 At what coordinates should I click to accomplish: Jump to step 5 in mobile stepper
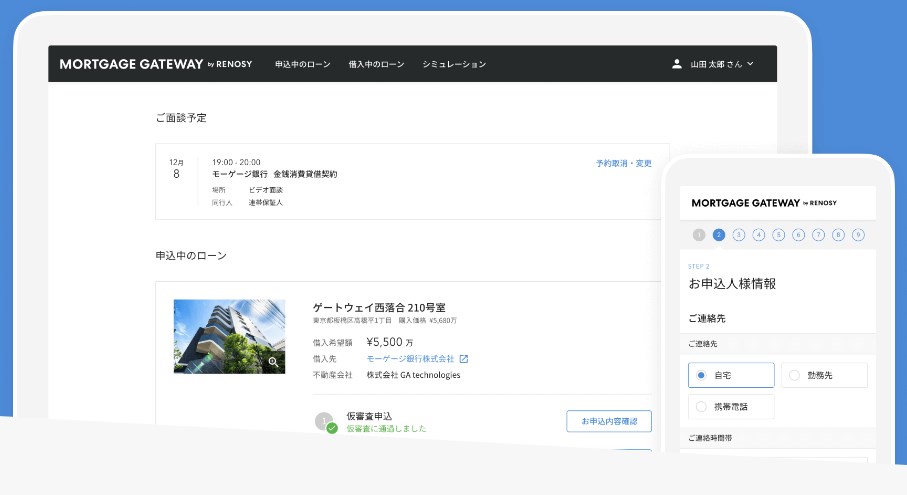pyautogui.click(x=779, y=235)
